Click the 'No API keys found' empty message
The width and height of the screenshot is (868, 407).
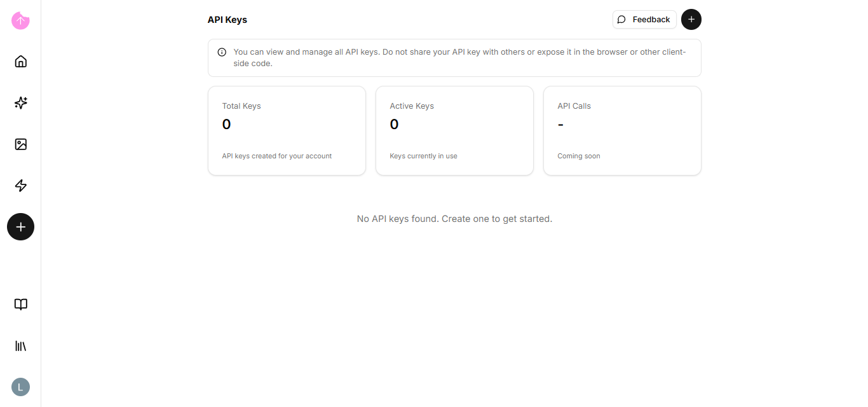[454, 219]
